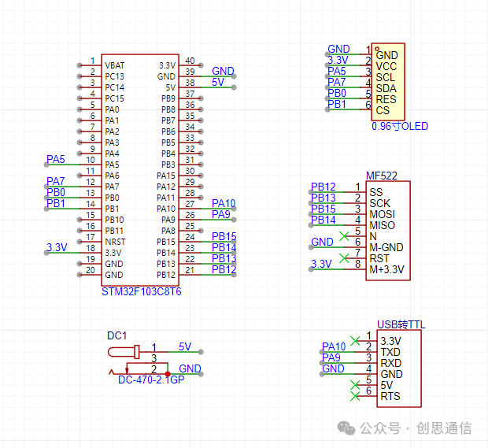This screenshot has width=488, height=448.
Task: Select the PB13 net label at MF522 SCK pin
Action: click(x=323, y=198)
